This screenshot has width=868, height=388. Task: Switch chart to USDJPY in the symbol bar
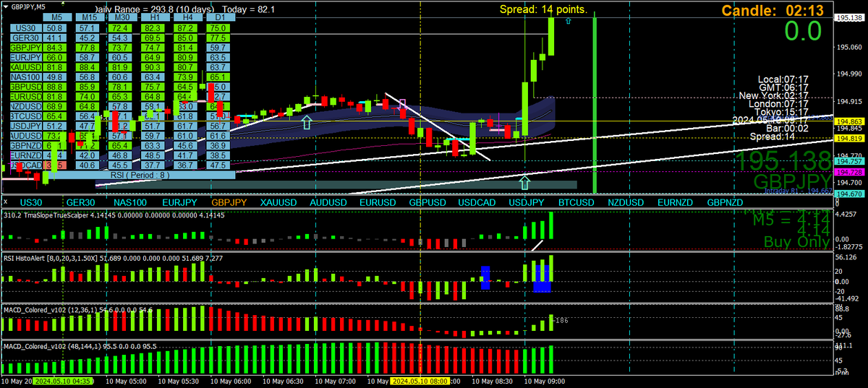click(527, 203)
